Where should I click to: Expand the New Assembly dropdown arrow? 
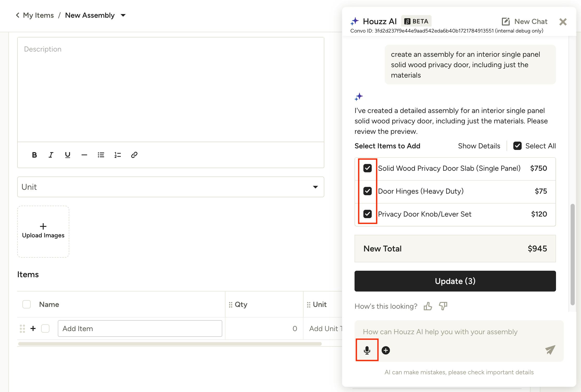123,15
